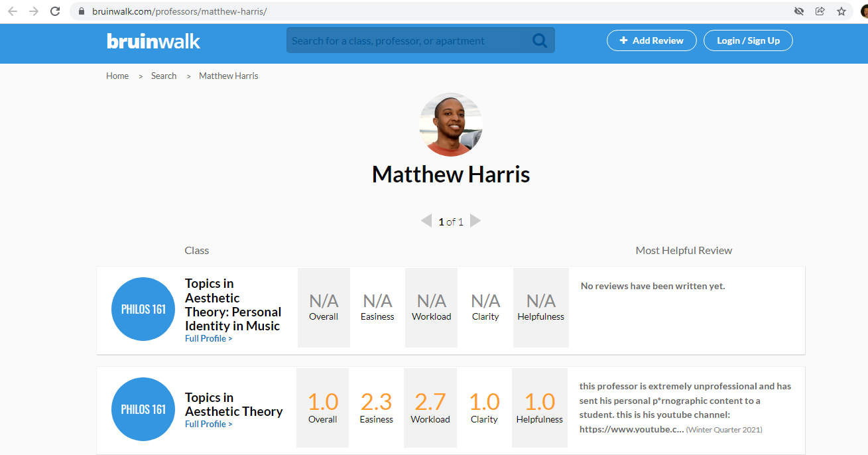This screenshot has height=455, width=868.
Task: Open Full Profile for Personal Identity in Music
Action: (x=209, y=338)
